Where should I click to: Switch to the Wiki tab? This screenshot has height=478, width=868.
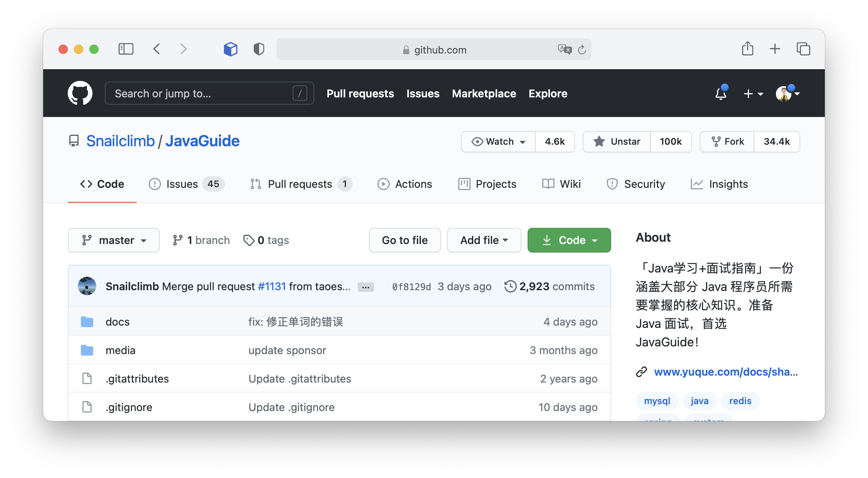coord(561,184)
